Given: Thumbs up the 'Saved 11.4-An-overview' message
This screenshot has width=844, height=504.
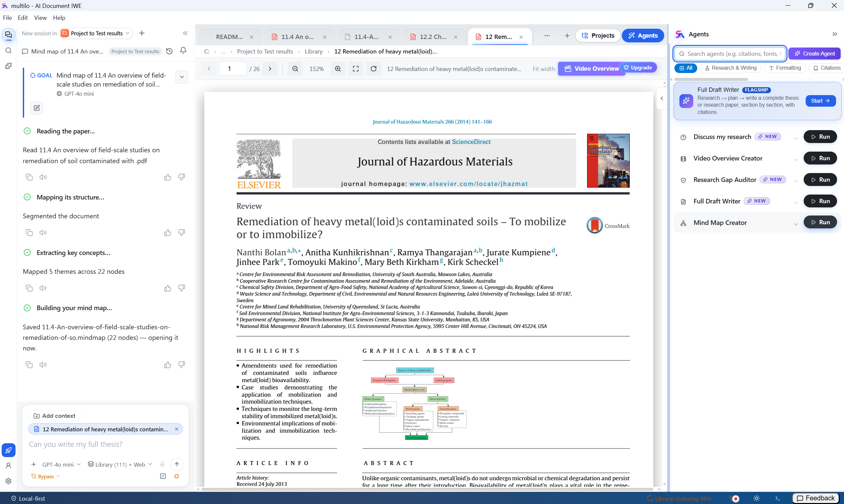Looking at the screenshot, I should tap(168, 365).
